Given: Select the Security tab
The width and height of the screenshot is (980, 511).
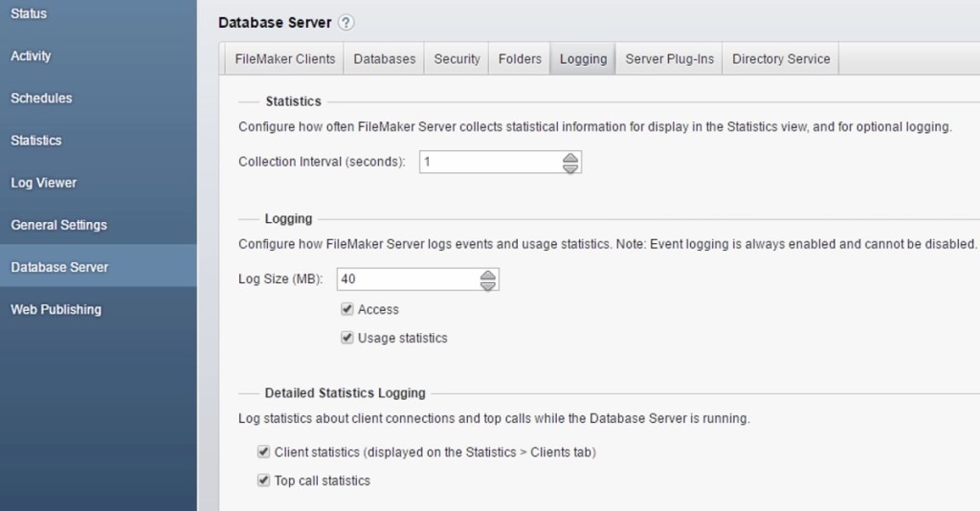Looking at the screenshot, I should [x=457, y=58].
